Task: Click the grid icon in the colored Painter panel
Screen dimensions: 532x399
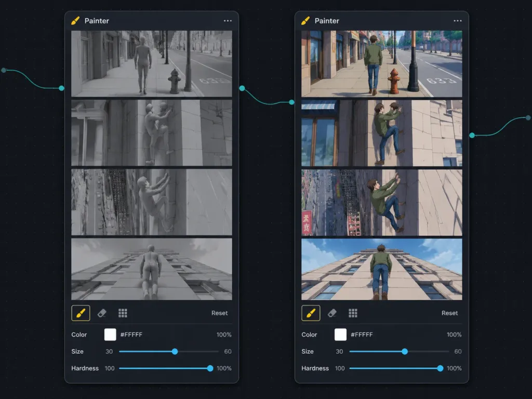Action: pyautogui.click(x=353, y=313)
